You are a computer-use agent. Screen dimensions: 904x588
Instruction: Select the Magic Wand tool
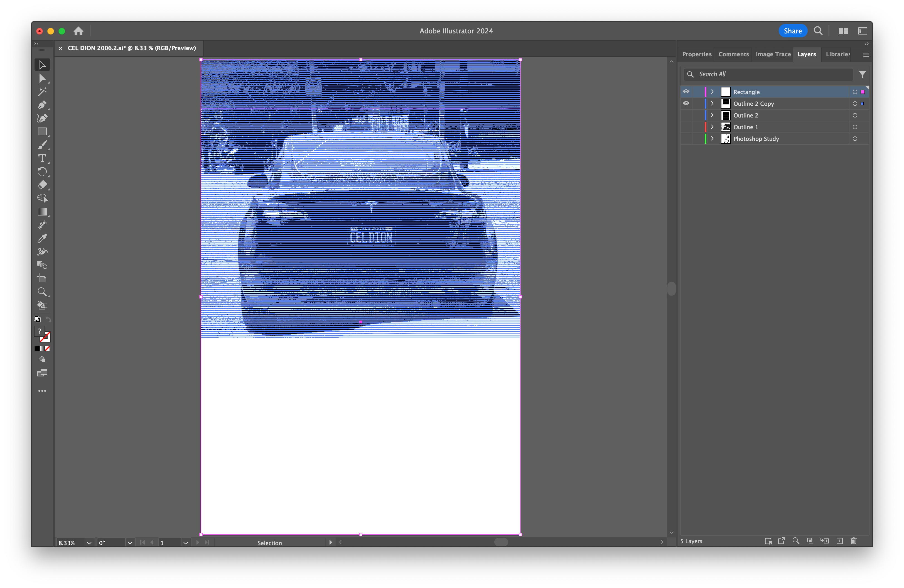pyautogui.click(x=42, y=92)
